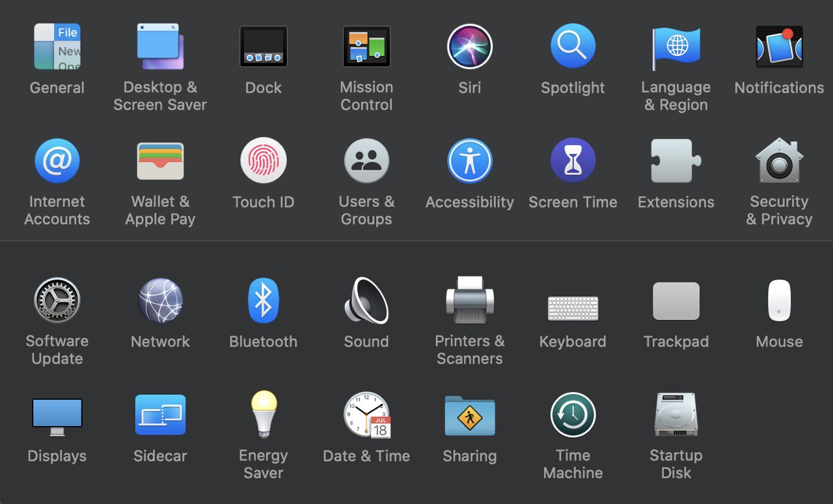Open Printers & Scanners settings
This screenshot has height=504, width=833.
point(470,300)
